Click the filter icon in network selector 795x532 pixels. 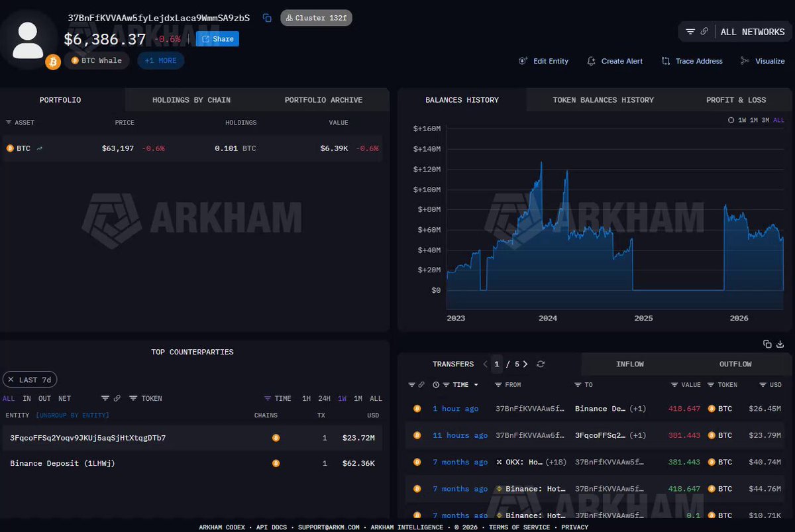click(690, 32)
